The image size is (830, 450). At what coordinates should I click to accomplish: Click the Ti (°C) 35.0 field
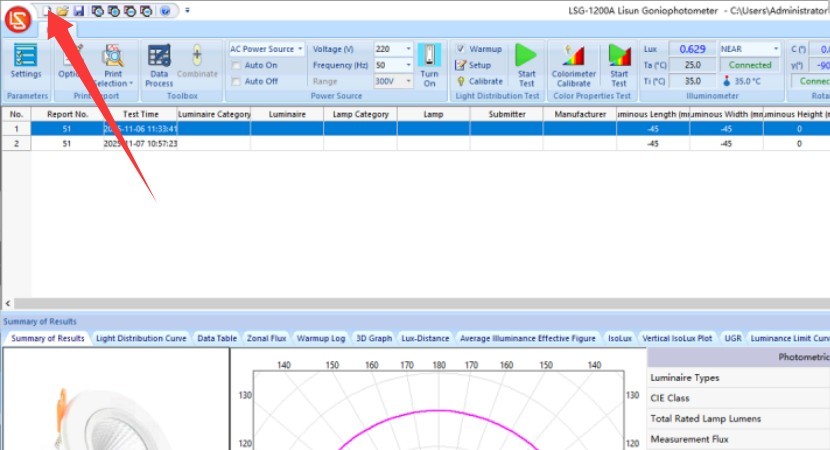(692, 82)
